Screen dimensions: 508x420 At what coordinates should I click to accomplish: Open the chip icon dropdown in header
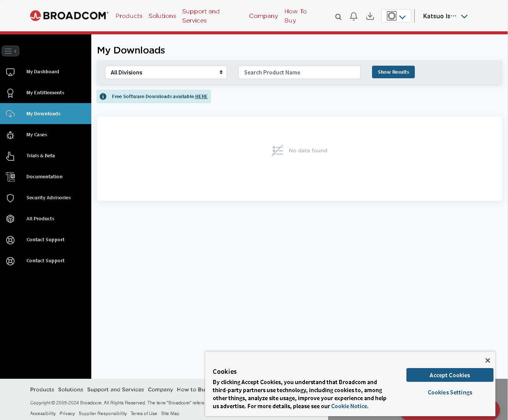click(396, 16)
